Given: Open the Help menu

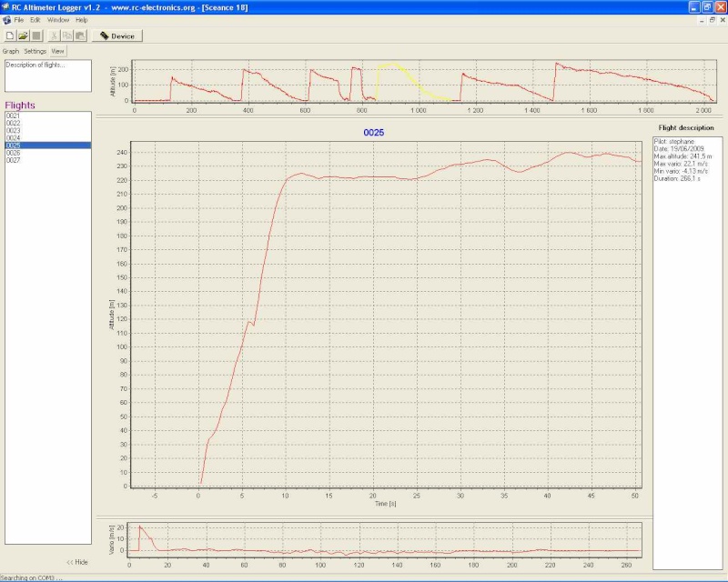Looking at the screenshot, I should pyautogui.click(x=82, y=20).
